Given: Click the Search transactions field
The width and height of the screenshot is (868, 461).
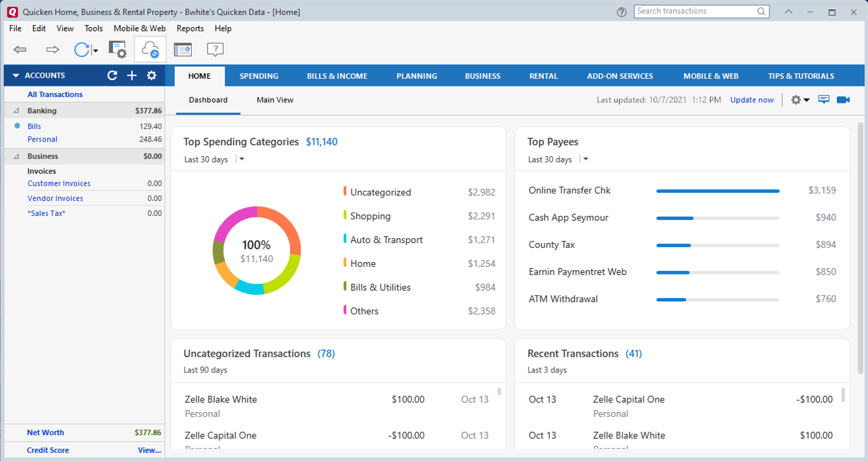Looking at the screenshot, I should click(695, 11).
